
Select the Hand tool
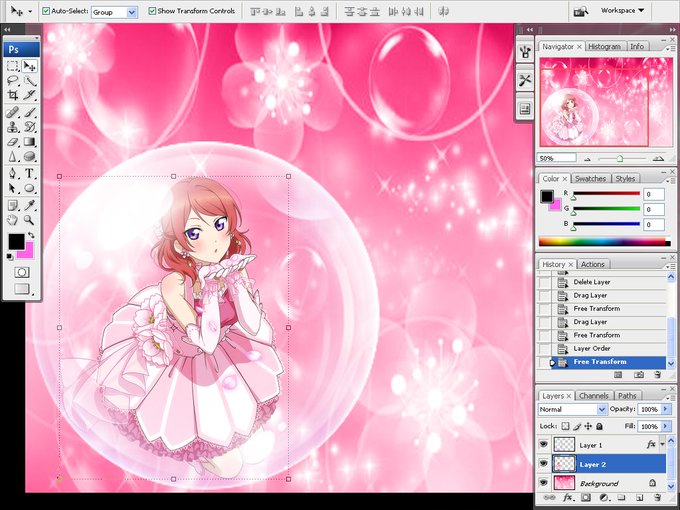(x=13, y=220)
